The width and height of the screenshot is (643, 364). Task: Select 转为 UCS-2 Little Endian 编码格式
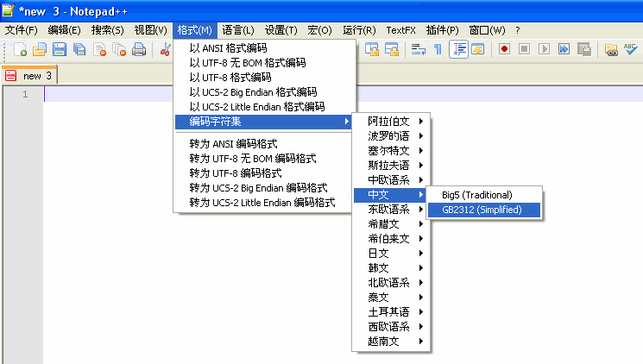point(263,203)
